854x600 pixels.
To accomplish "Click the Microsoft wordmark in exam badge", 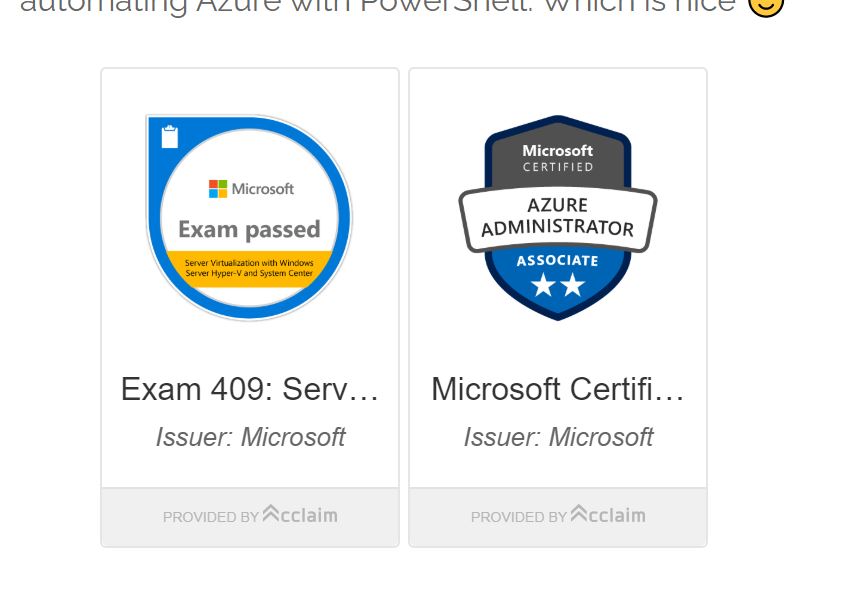I will coord(263,189).
